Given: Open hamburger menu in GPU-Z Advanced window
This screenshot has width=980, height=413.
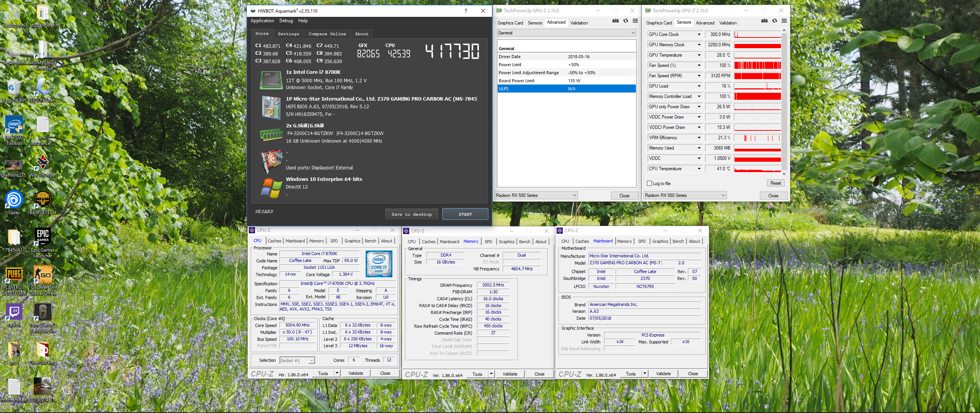Looking at the screenshot, I should tap(635, 21).
